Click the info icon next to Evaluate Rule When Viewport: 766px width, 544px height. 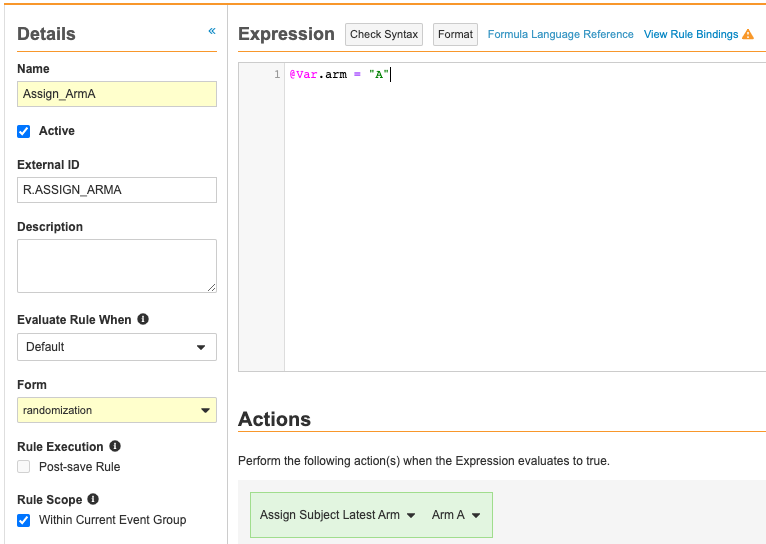[143, 319]
